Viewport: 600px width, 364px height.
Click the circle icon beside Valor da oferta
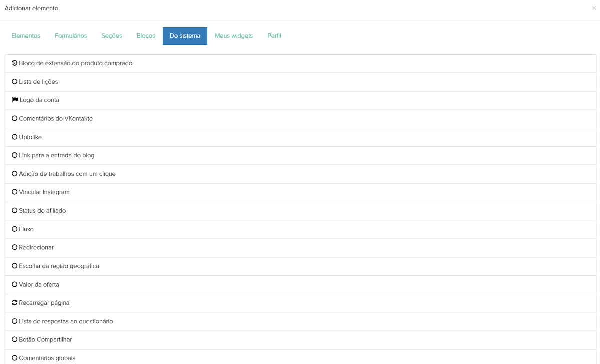[x=14, y=284]
